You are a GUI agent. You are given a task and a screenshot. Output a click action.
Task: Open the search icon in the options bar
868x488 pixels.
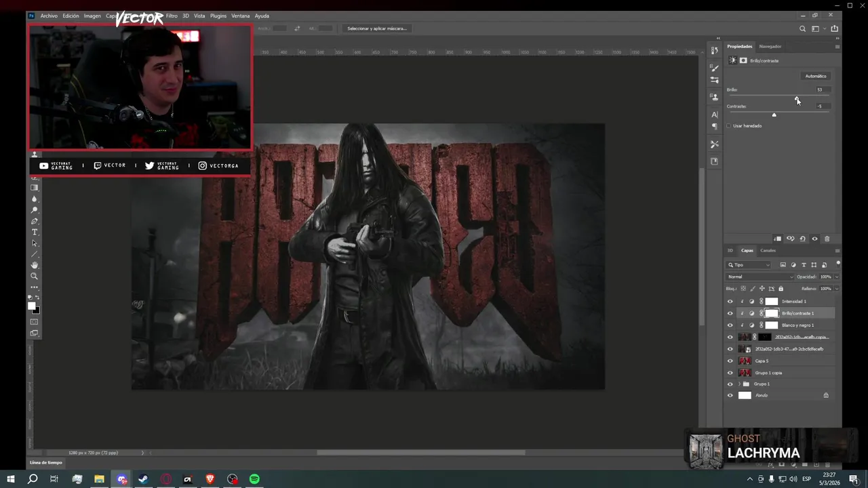tap(802, 28)
